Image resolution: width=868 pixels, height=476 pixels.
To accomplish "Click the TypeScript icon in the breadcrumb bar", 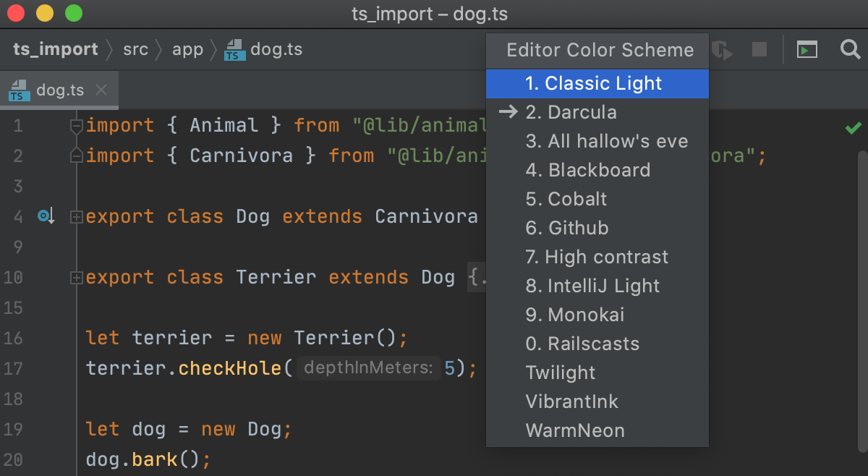I will click(234, 49).
